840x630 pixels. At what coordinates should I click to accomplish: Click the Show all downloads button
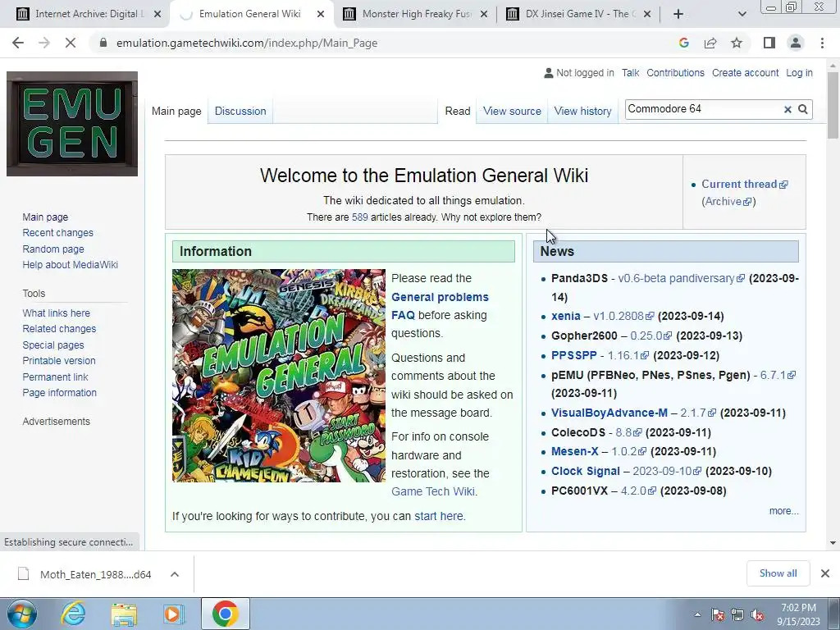point(778,573)
